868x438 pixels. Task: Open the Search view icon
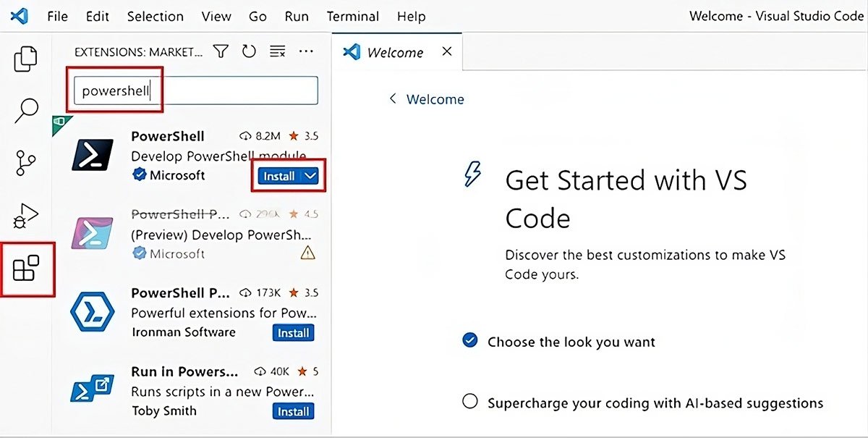[x=26, y=110]
